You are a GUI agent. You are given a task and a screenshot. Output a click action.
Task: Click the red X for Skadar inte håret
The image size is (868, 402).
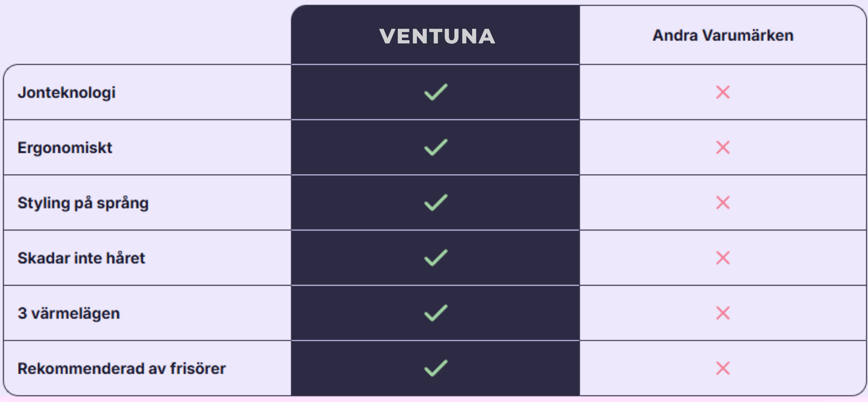pos(723,258)
